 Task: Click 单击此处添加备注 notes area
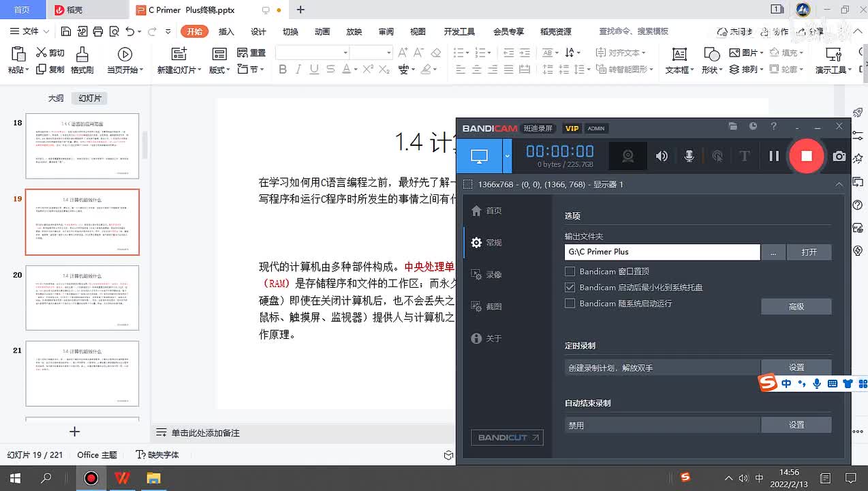click(205, 433)
